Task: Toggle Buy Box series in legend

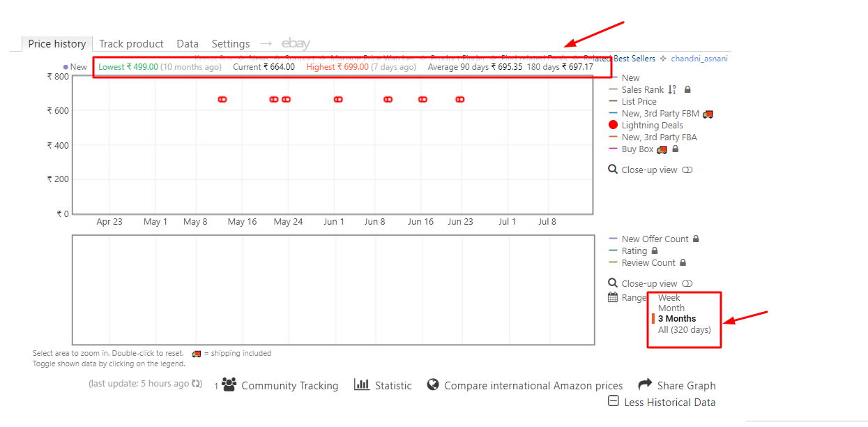Action: 637,149
